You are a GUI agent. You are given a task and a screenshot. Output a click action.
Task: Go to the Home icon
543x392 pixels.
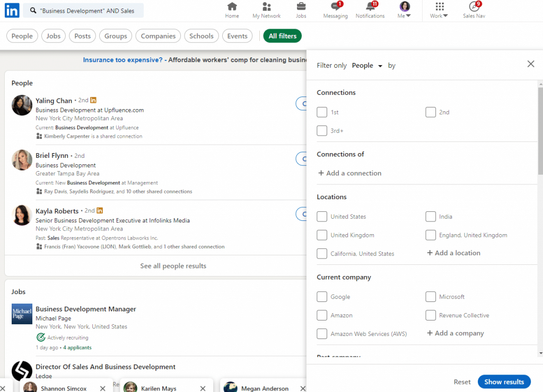tap(232, 6)
